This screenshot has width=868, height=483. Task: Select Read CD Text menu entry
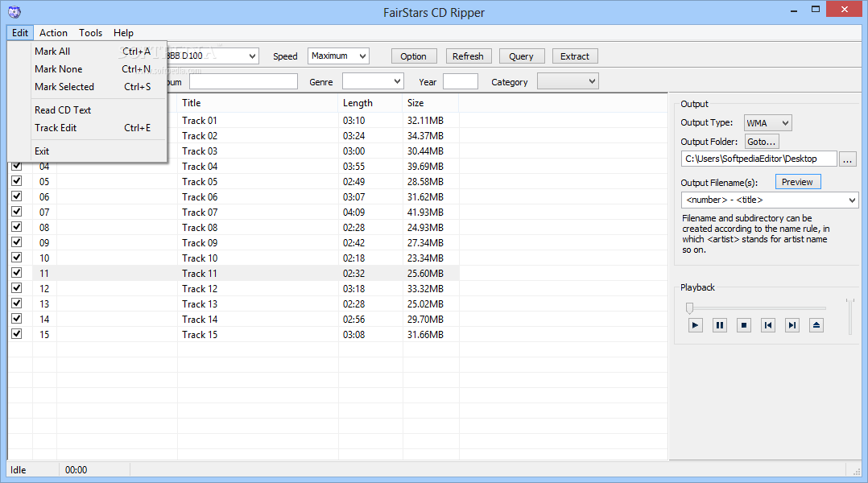(88, 110)
